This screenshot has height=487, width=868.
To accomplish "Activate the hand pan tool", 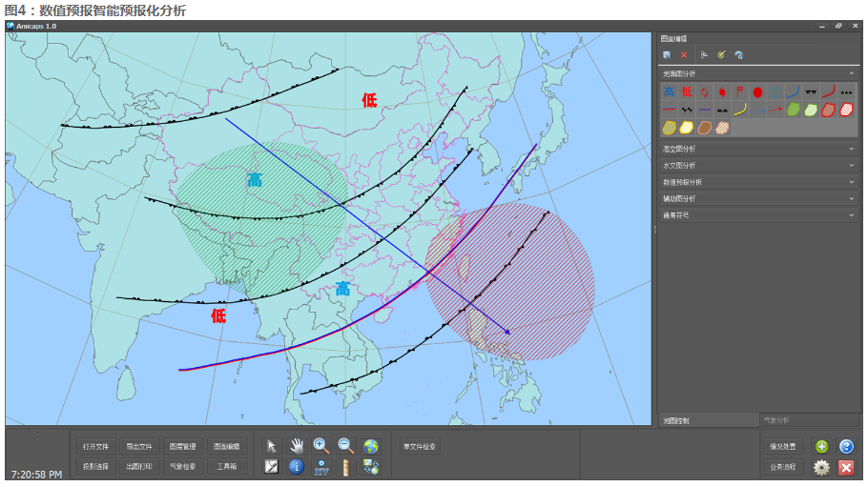I will [297, 446].
